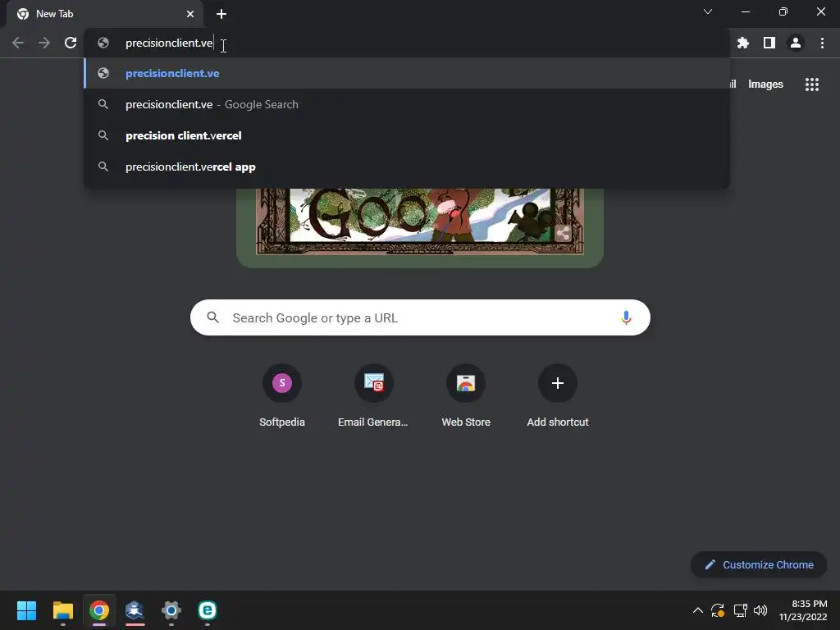Open the Email Generator shortcut

(x=373, y=396)
